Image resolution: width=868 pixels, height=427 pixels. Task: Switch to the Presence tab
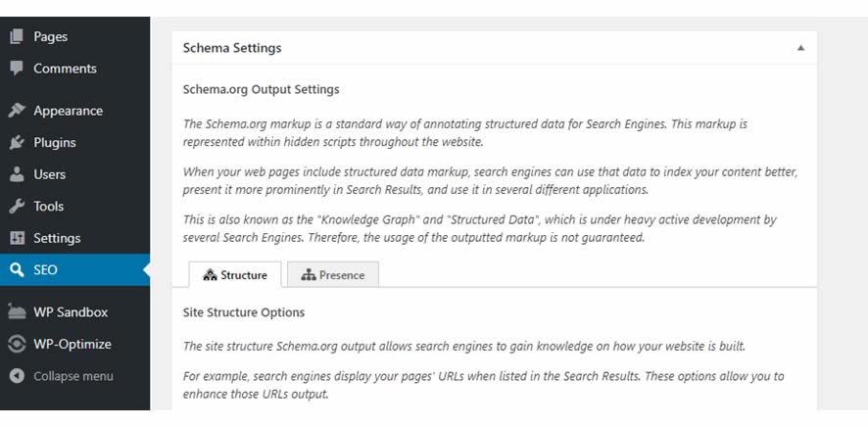click(x=333, y=275)
